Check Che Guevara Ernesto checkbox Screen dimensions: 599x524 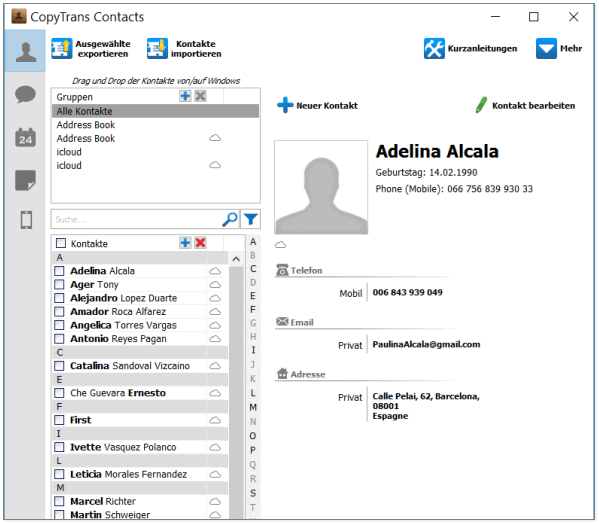59,393
